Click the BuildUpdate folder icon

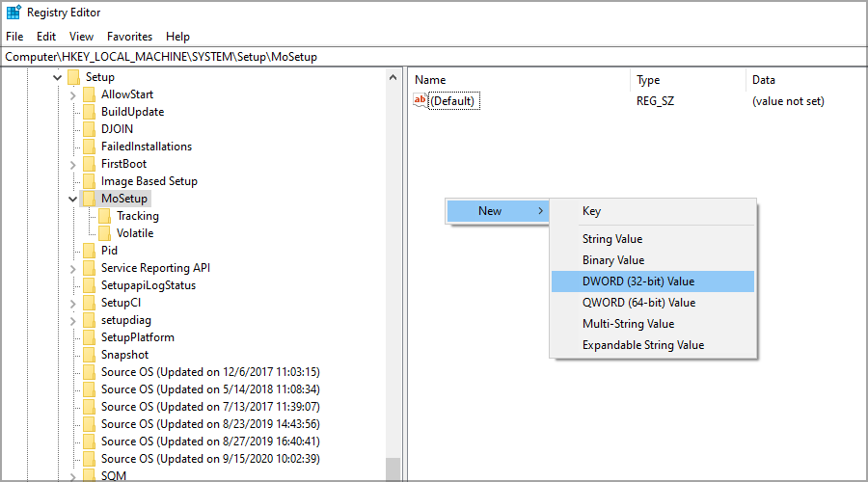pyautogui.click(x=89, y=112)
